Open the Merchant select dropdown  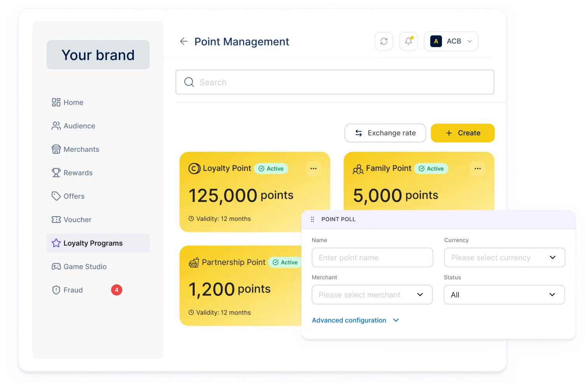point(372,295)
